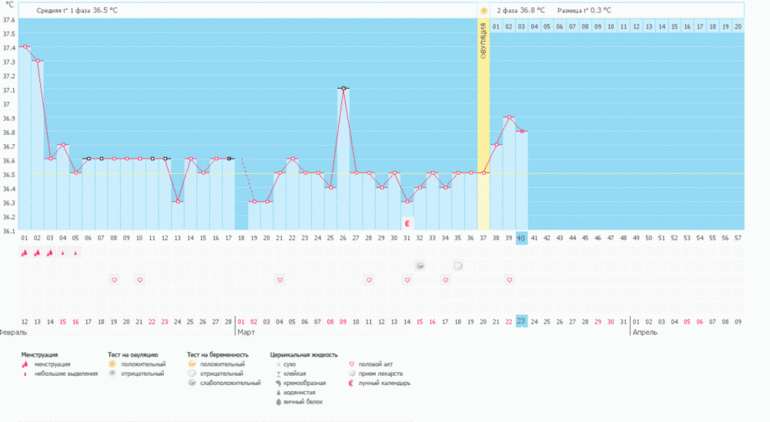The height and width of the screenshot is (422, 770).
Task: Click the weak-positive pregnancy test icon under day 32
Action: [x=420, y=266]
